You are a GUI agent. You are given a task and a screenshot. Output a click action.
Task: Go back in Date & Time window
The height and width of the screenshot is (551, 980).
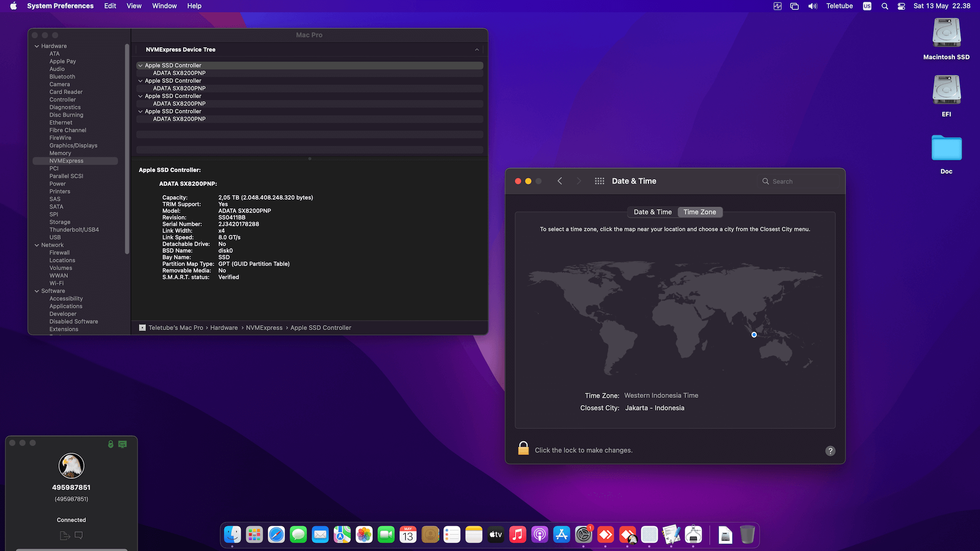560,181
